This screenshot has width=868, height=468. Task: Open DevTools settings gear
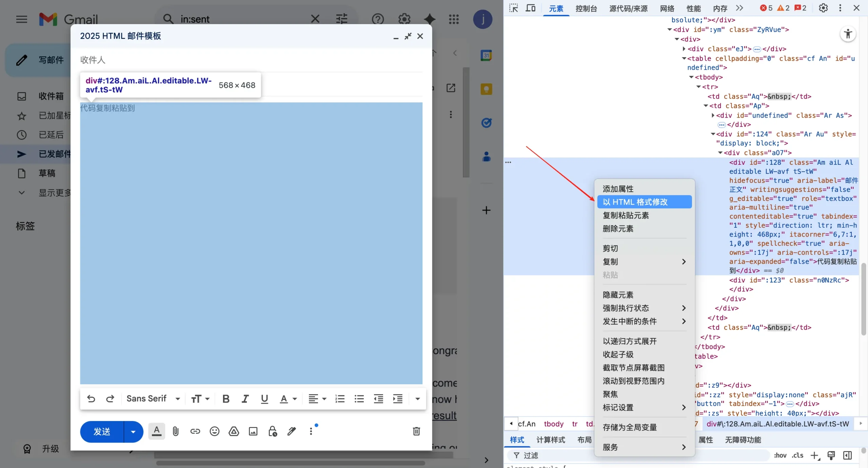click(823, 8)
